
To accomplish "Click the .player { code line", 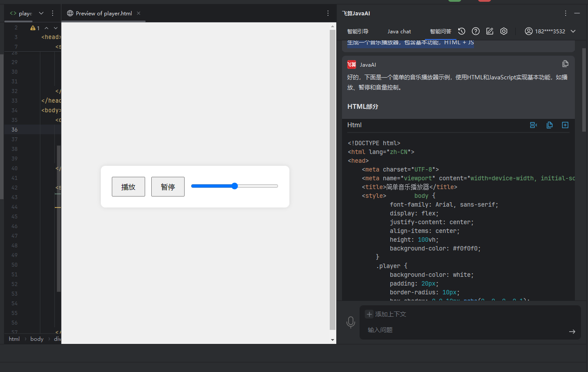I will click(x=392, y=266).
